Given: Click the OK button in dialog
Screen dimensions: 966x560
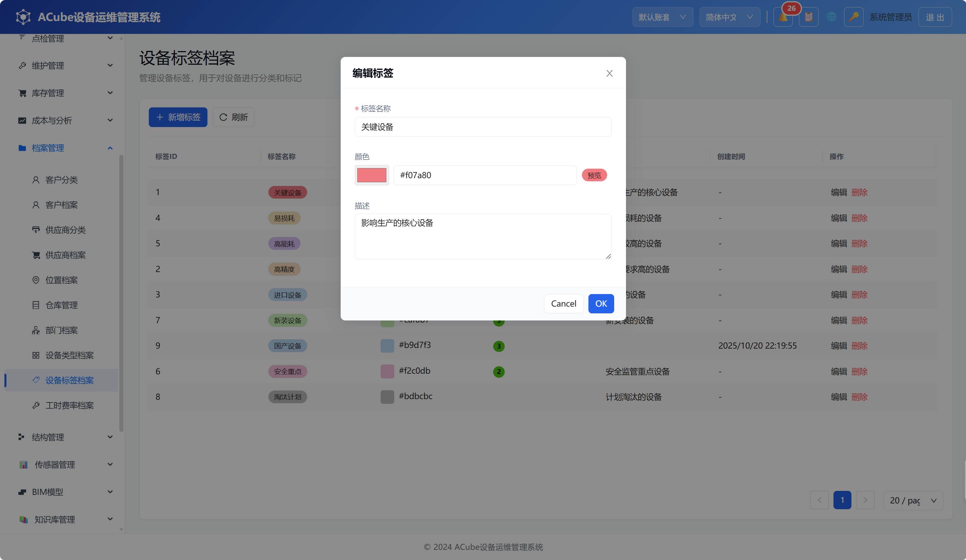Looking at the screenshot, I should click(601, 304).
